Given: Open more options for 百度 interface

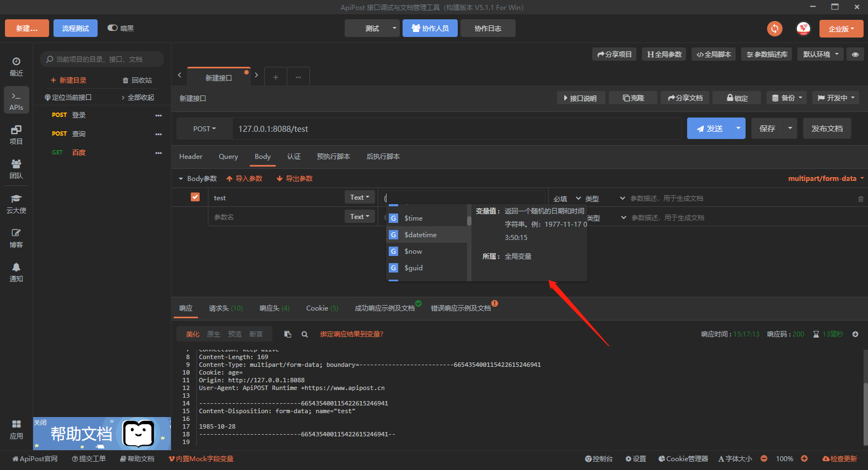Looking at the screenshot, I should pyautogui.click(x=158, y=153).
